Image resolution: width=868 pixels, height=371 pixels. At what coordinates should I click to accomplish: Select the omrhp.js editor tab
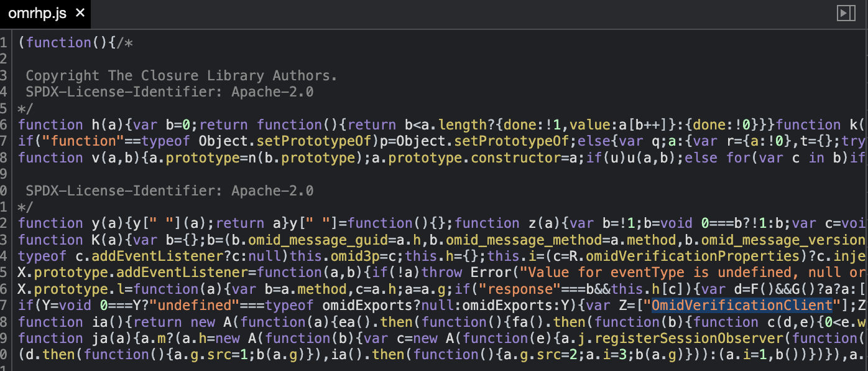click(37, 12)
